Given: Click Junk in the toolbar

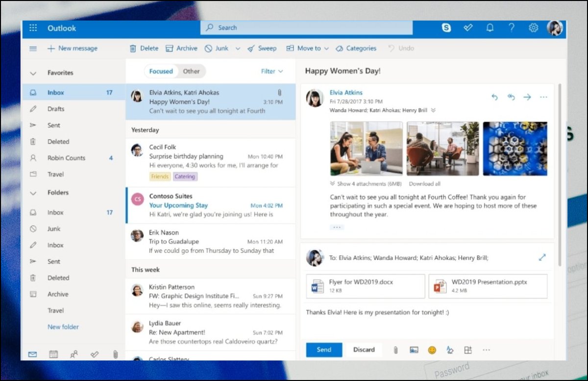Looking at the screenshot, I should click(217, 49).
